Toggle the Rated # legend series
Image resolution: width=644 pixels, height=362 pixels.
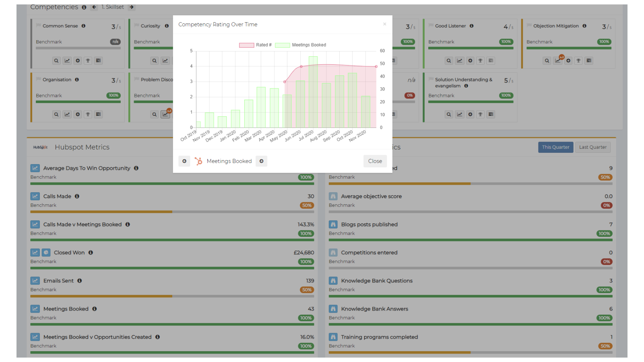click(255, 45)
